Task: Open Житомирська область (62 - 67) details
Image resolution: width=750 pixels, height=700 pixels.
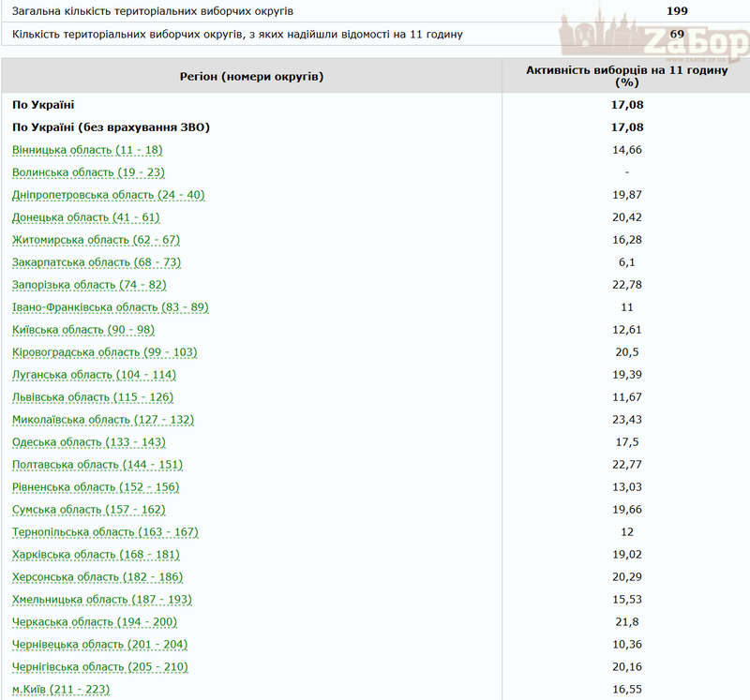Action: point(96,240)
